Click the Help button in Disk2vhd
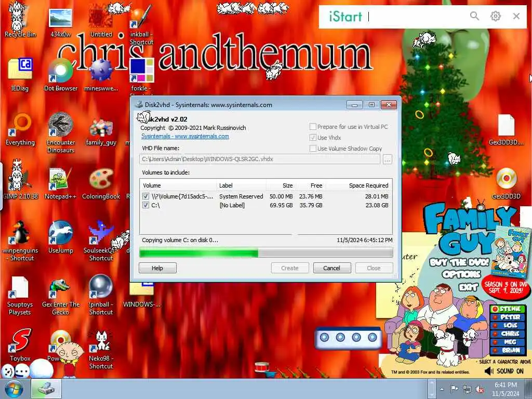Screen dimensions: 532x399 [157, 268]
